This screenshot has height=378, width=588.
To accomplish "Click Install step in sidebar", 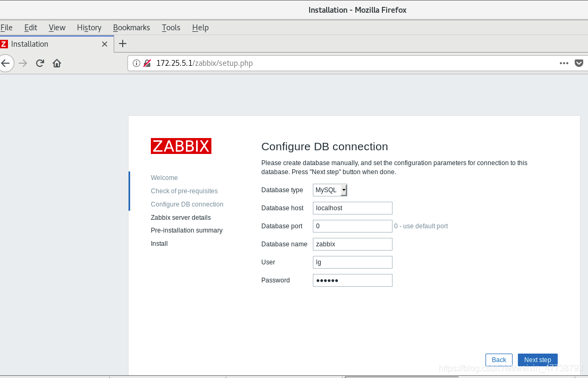I will pyautogui.click(x=159, y=244).
